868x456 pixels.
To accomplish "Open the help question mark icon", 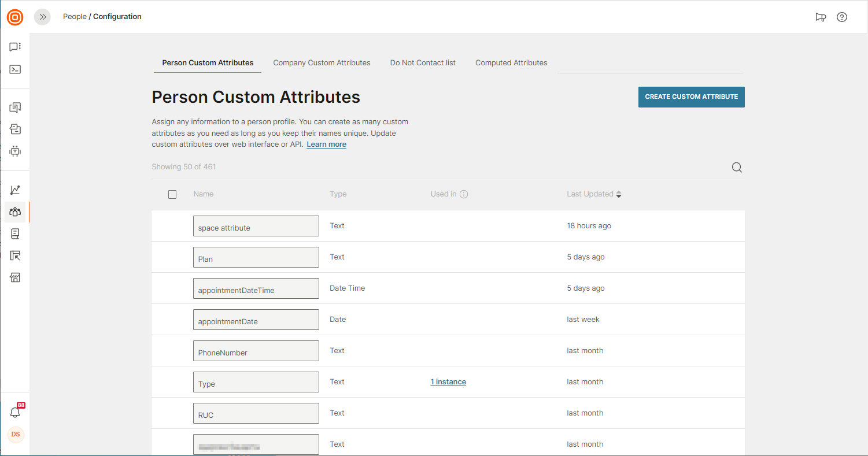I will point(842,17).
